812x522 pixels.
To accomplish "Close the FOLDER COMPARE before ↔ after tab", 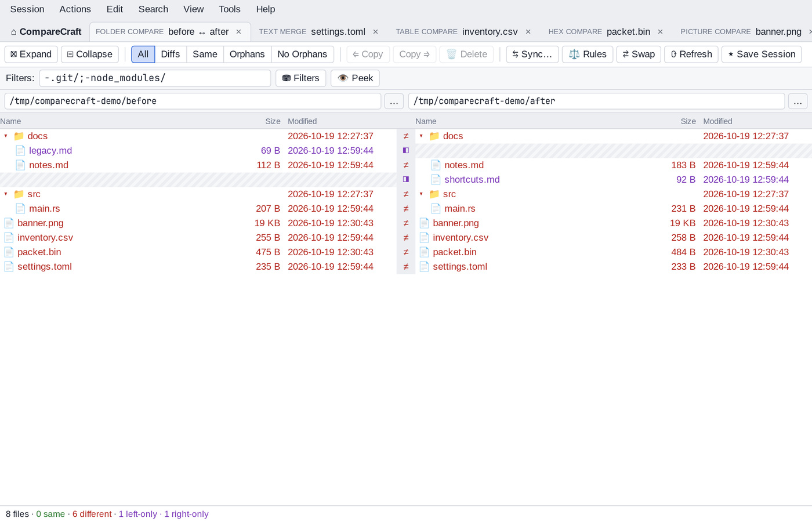I will coord(238,32).
